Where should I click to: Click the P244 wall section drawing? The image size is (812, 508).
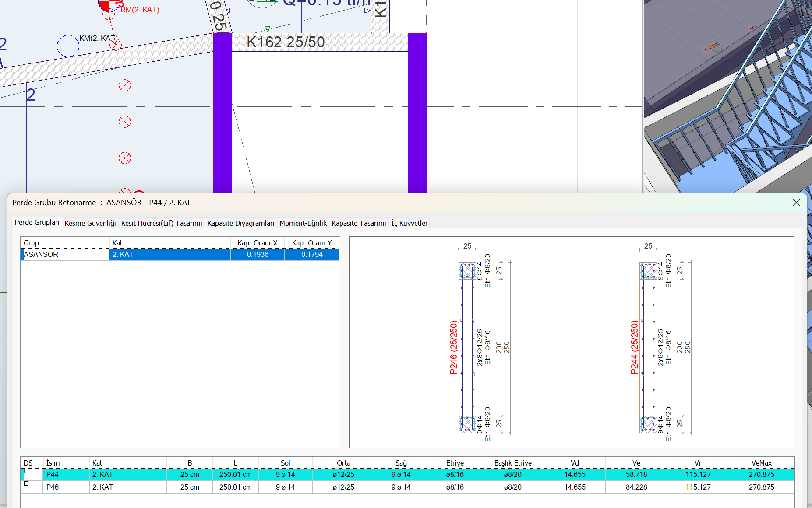[x=648, y=347]
